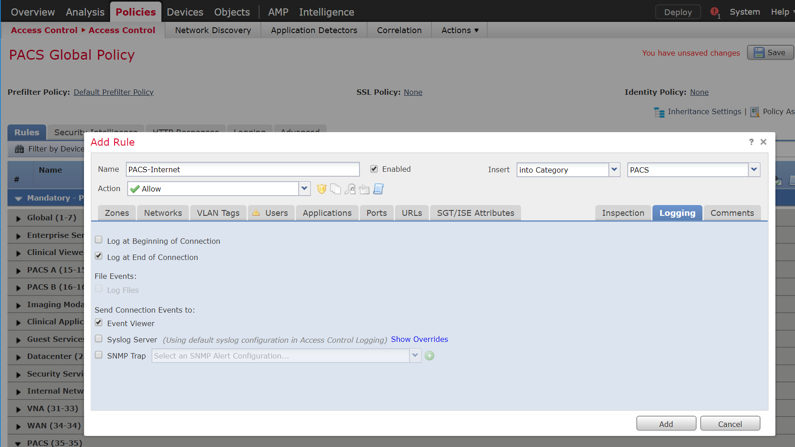Screen dimensions: 795x447
Task: Open the help question mark in dialog
Action: point(751,142)
